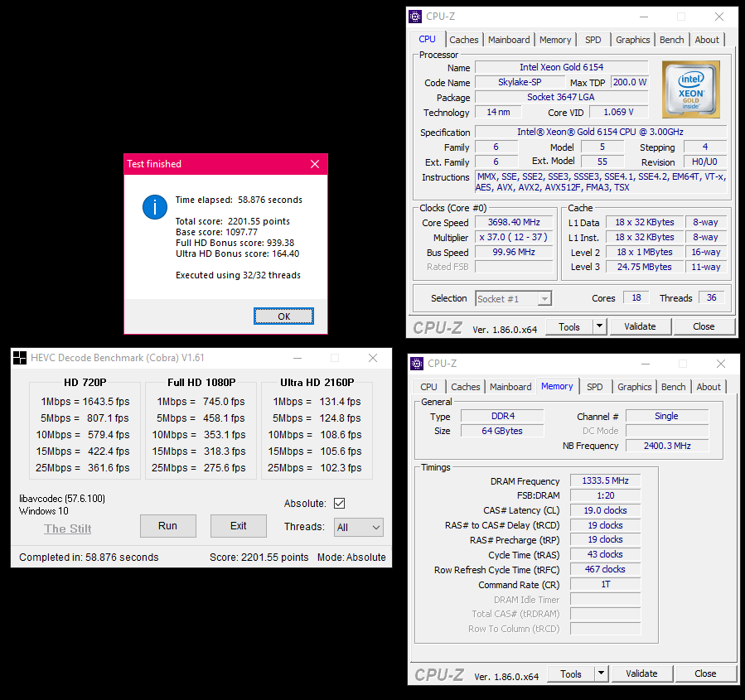
Task: Minimize the HEVC Decode Benchmark window
Action: pyautogui.click(x=298, y=358)
